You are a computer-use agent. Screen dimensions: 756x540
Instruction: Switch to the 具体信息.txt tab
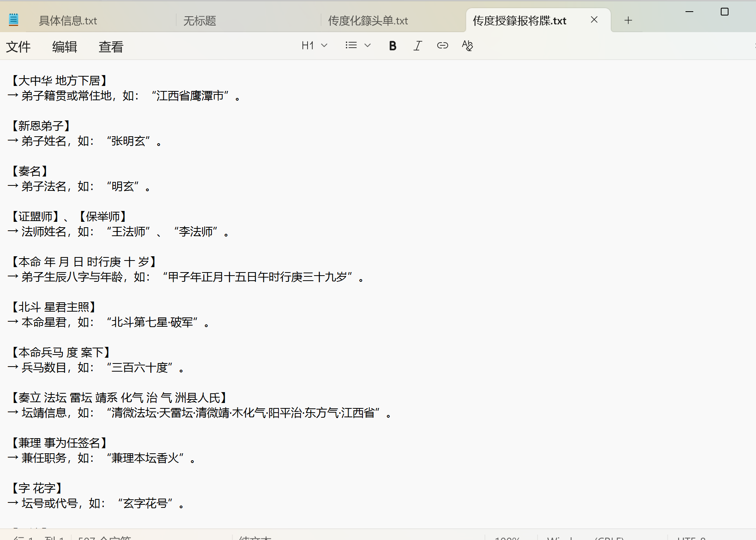tap(67, 21)
